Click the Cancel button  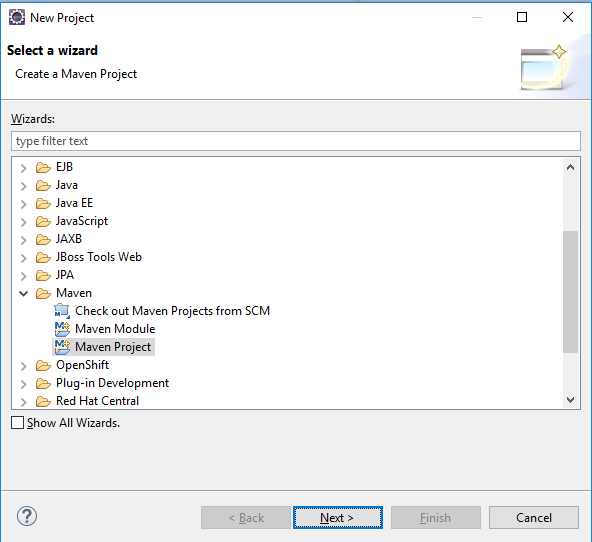533,517
